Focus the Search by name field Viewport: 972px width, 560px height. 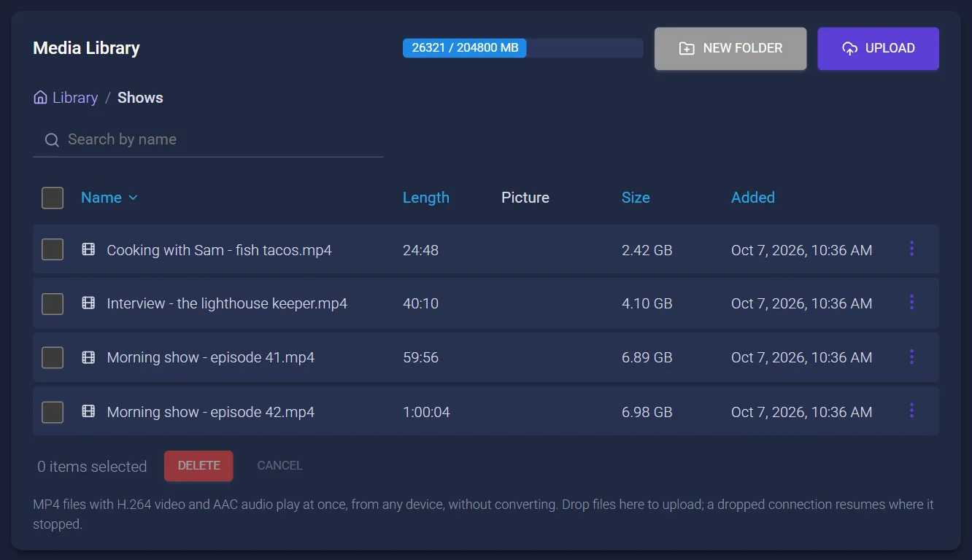point(208,139)
